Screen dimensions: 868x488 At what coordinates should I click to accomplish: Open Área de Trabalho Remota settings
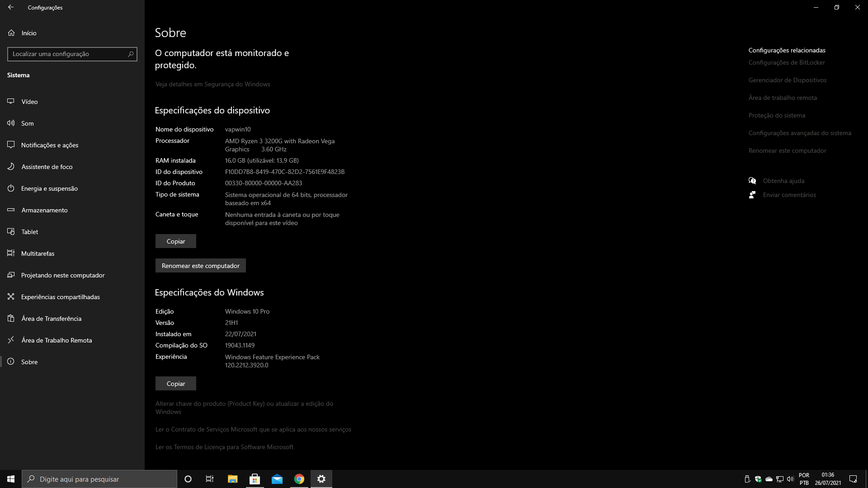(72, 340)
